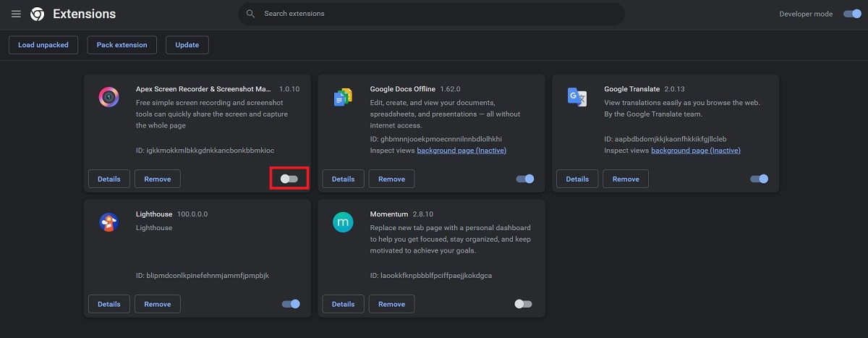Image resolution: width=868 pixels, height=338 pixels.
Task: Remove the Apex Screen Recorder extension
Action: coord(158,179)
